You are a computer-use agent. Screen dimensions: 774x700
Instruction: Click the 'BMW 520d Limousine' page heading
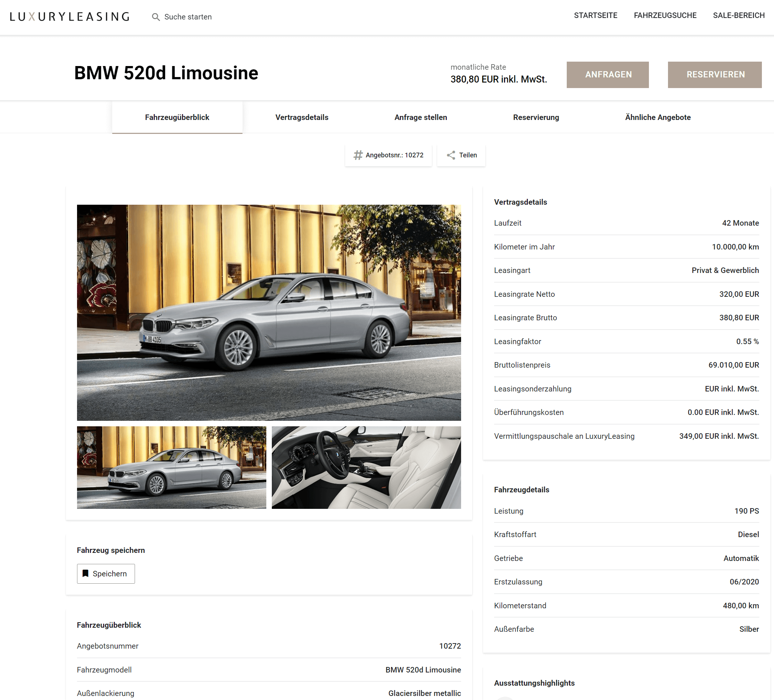pos(166,73)
